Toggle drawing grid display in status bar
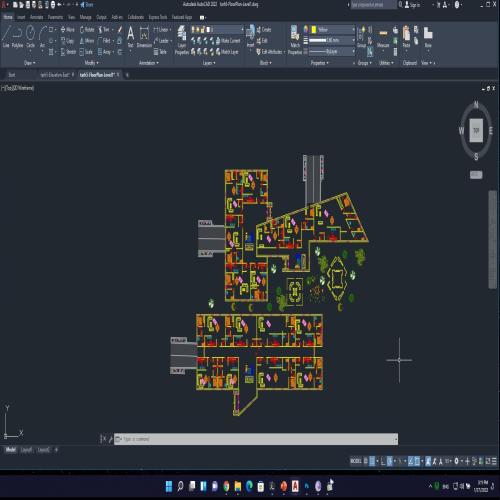Viewport: 500px width, 500px height. (x=365, y=461)
